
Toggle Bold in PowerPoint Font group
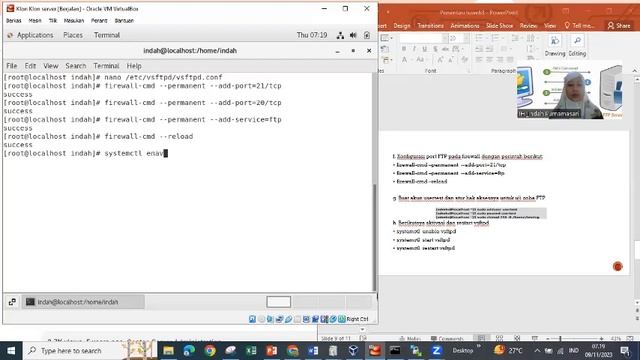click(404, 49)
